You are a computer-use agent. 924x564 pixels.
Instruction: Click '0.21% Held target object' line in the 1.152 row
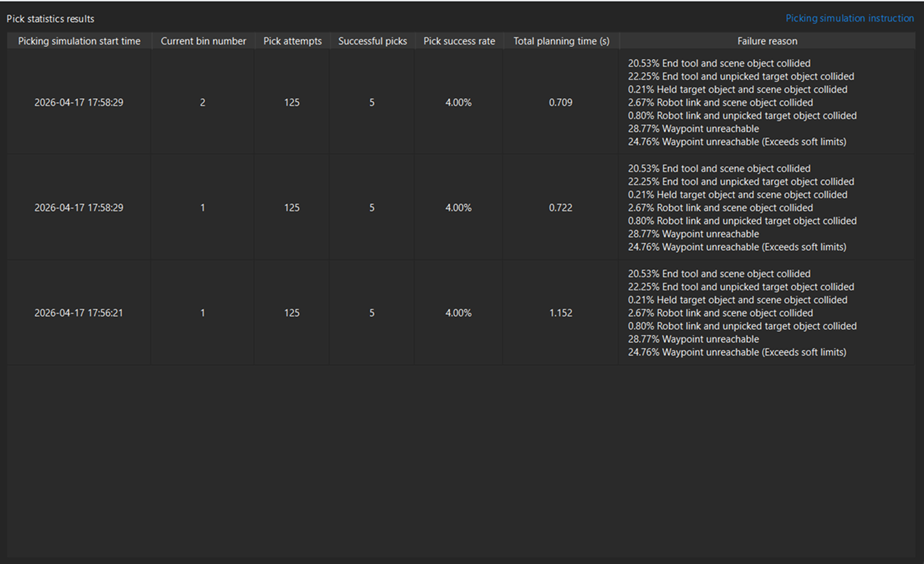click(x=738, y=300)
